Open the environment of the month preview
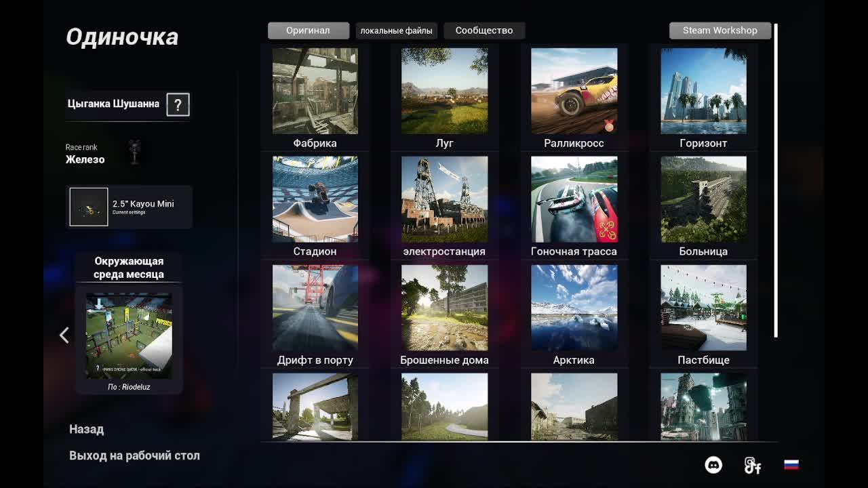The width and height of the screenshot is (868, 488). point(129,335)
